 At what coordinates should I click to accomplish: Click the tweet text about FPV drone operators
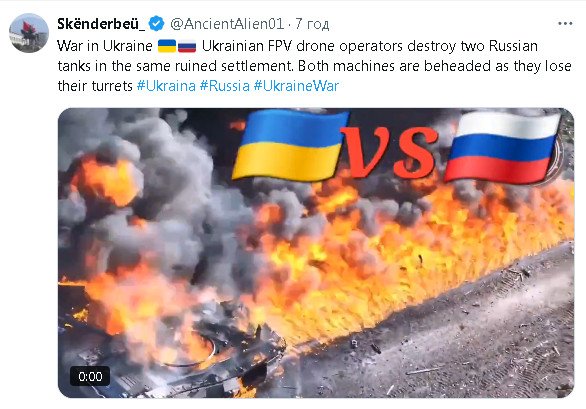pyautogui.click(x=314, y=66)
